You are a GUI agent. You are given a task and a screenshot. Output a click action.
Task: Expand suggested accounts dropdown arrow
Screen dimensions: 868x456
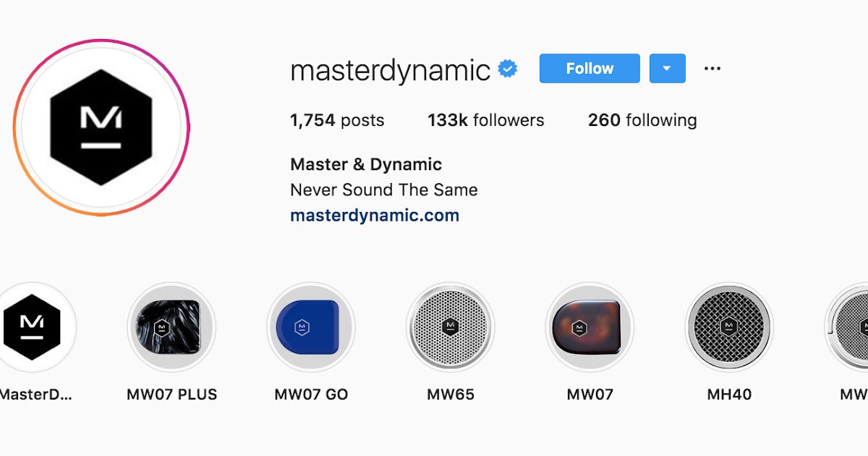click(x=668, y=69)
